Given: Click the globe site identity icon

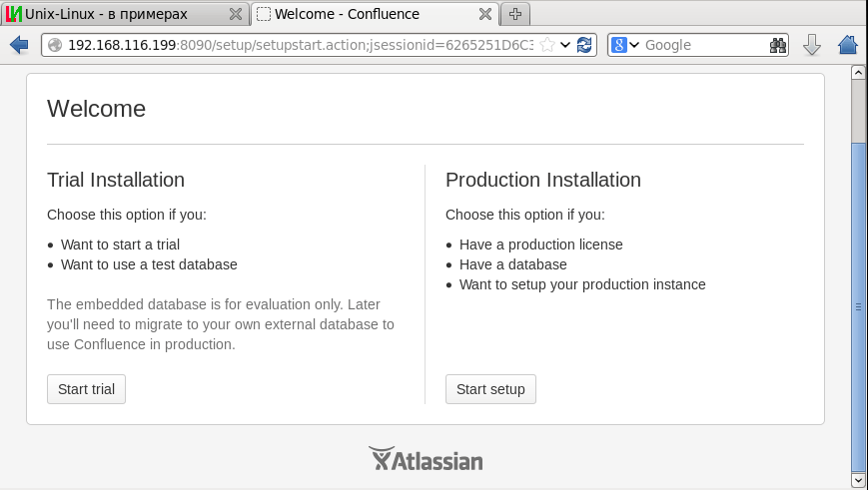Looking at the screenshot, I should tap(55, 45).
